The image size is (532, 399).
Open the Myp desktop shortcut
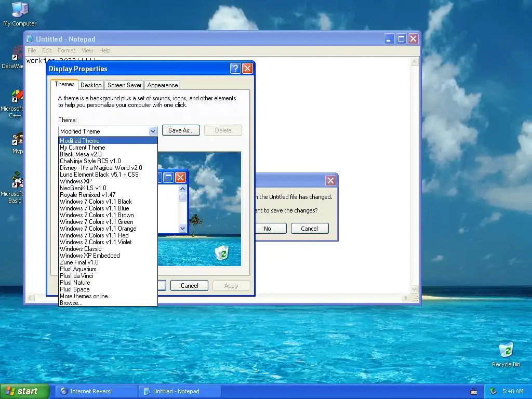coord(16,143)
